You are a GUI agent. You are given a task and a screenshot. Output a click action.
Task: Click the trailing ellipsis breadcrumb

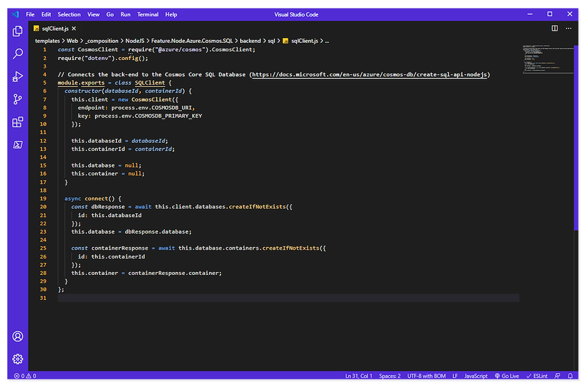pos(327,41)
